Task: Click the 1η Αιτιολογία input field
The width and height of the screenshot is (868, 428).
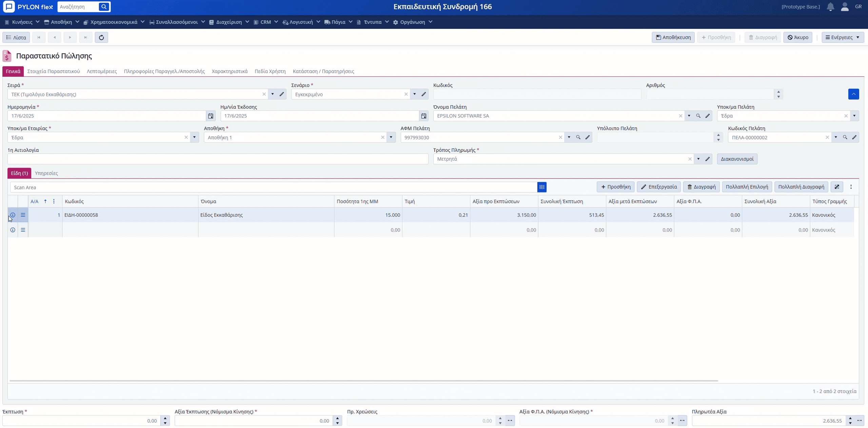Action: point(218,159)
